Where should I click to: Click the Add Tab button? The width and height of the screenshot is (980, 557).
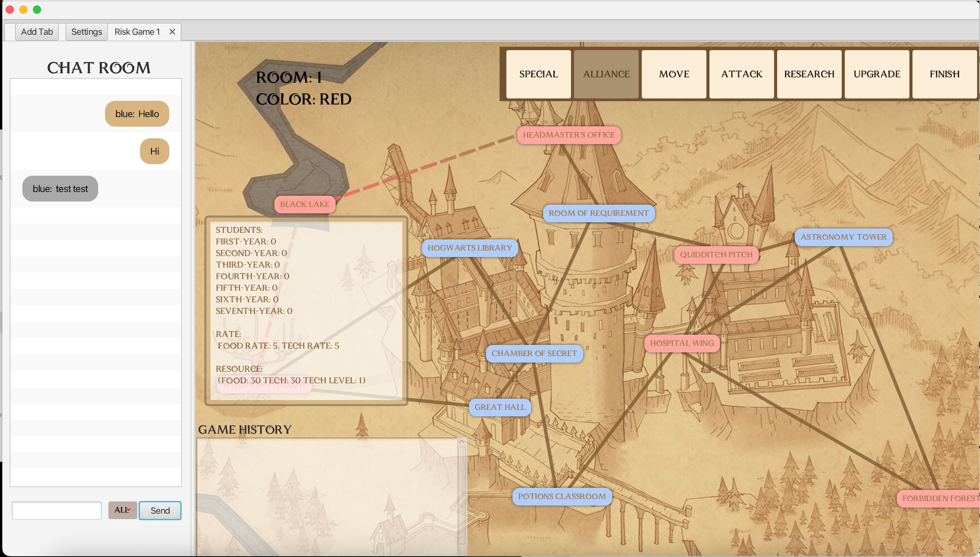(37, 32)
